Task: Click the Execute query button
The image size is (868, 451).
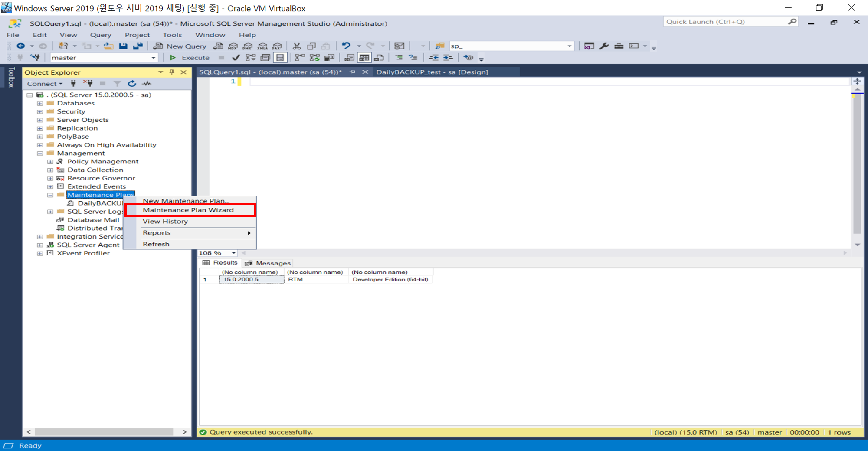Action: (190, 58)
